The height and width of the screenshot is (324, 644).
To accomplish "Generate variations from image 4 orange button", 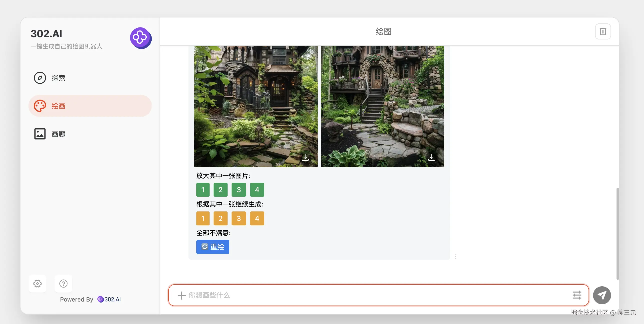I will pos(257,218).
